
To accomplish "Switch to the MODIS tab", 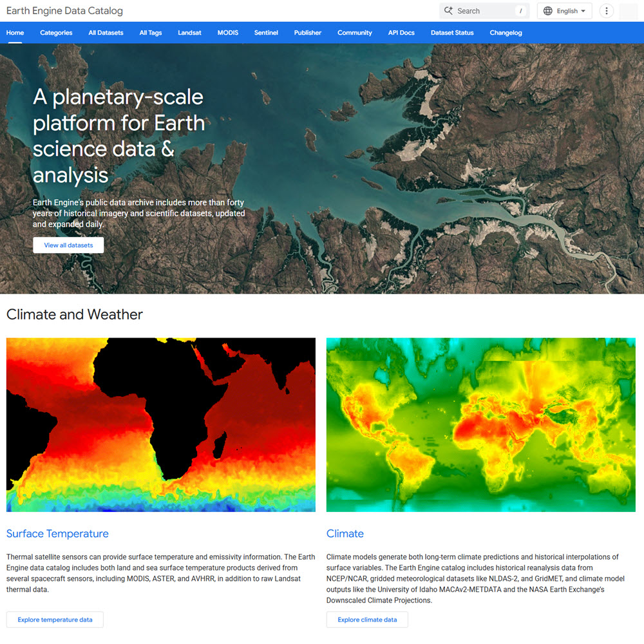I will click(x=228, y=33).
